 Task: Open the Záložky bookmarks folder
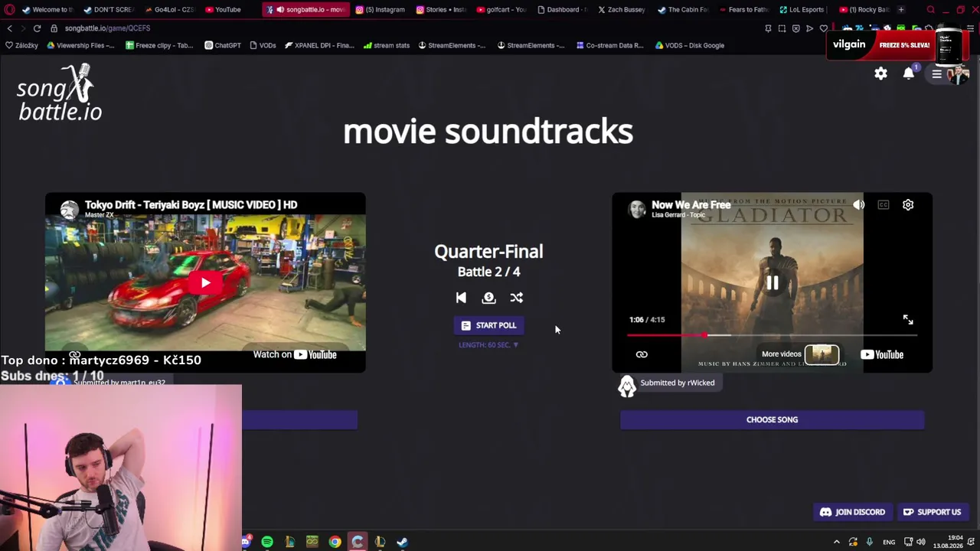pyautogui.click(x=21, y=45)
